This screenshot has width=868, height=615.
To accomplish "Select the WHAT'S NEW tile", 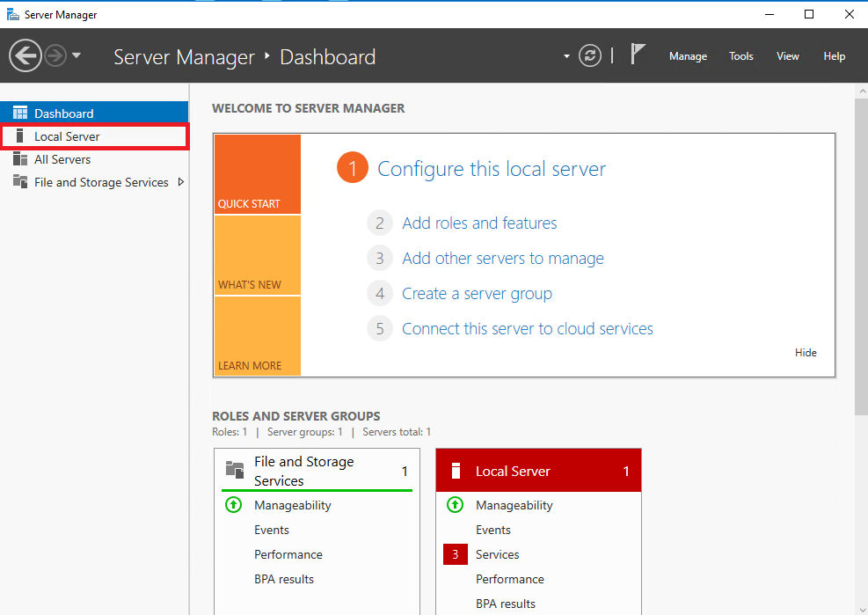I will [x=258, y=255].
